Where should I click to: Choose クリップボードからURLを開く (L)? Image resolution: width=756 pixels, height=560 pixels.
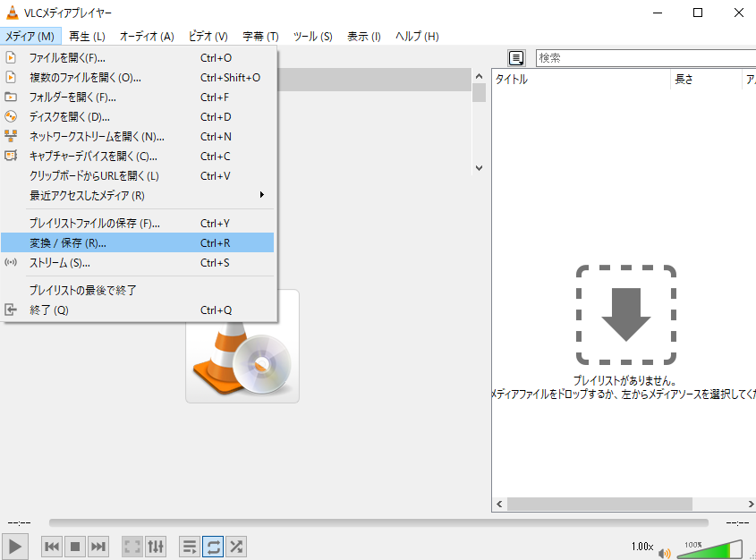138,176
